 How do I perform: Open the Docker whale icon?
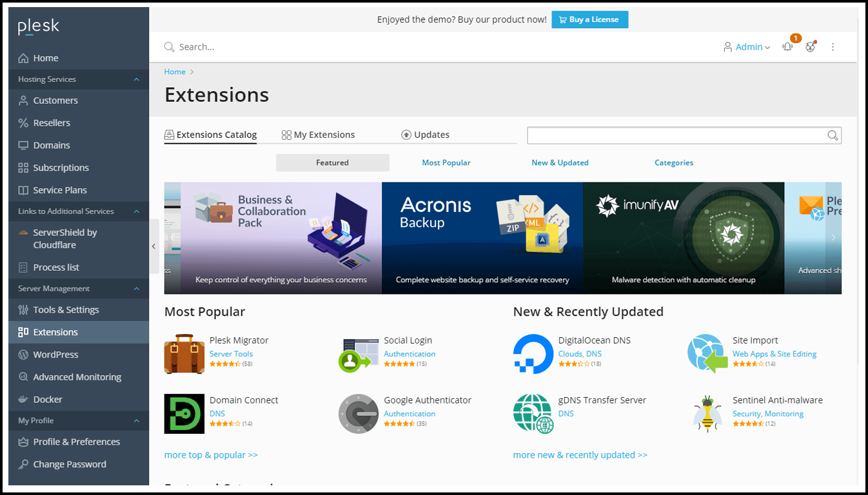tap(23, 400)
